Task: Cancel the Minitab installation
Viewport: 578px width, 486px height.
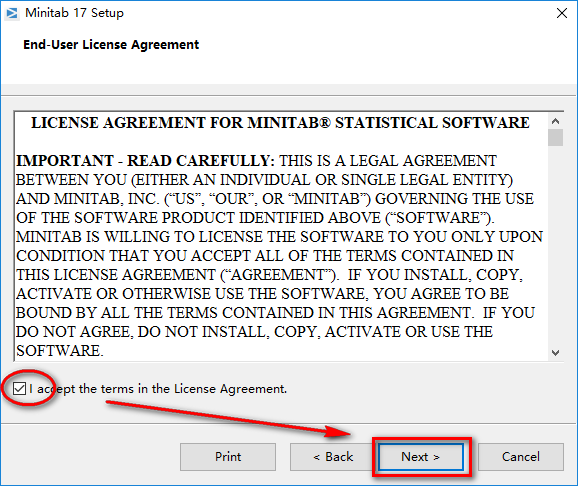Action: [x=520, y=457]
